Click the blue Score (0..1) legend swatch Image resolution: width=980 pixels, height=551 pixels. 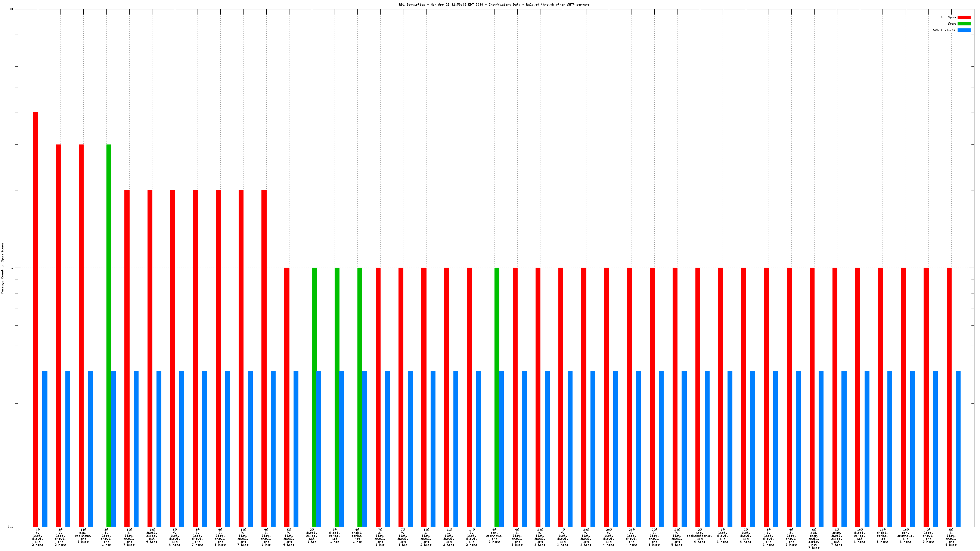964,30
